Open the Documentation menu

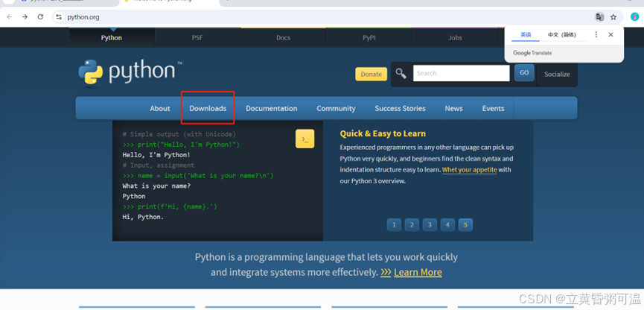tap(272, 109)
